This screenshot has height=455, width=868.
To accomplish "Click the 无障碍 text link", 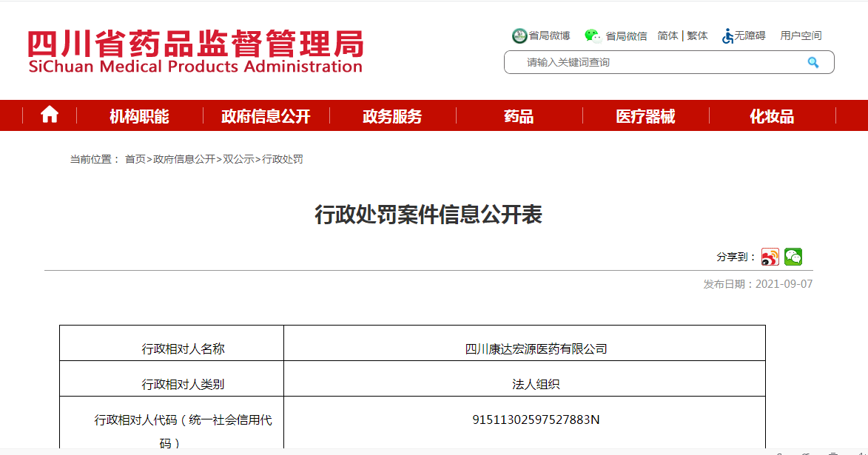I will [x=750, y=36].
